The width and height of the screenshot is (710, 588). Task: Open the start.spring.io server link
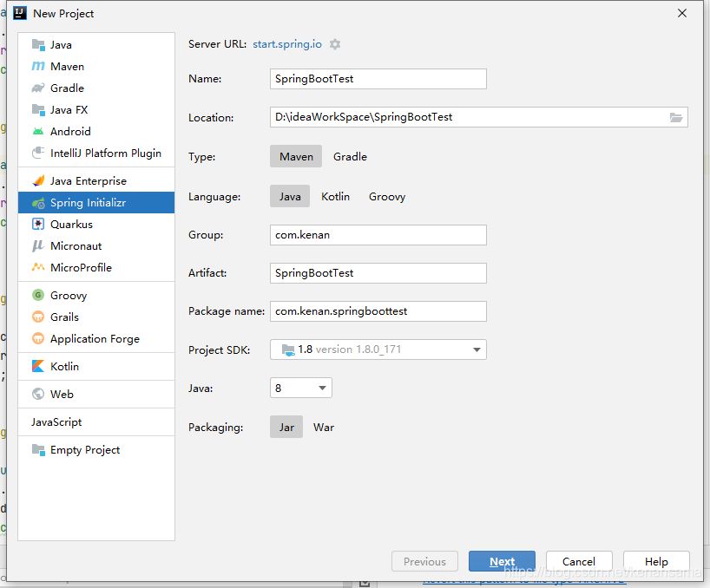(287, 44)
